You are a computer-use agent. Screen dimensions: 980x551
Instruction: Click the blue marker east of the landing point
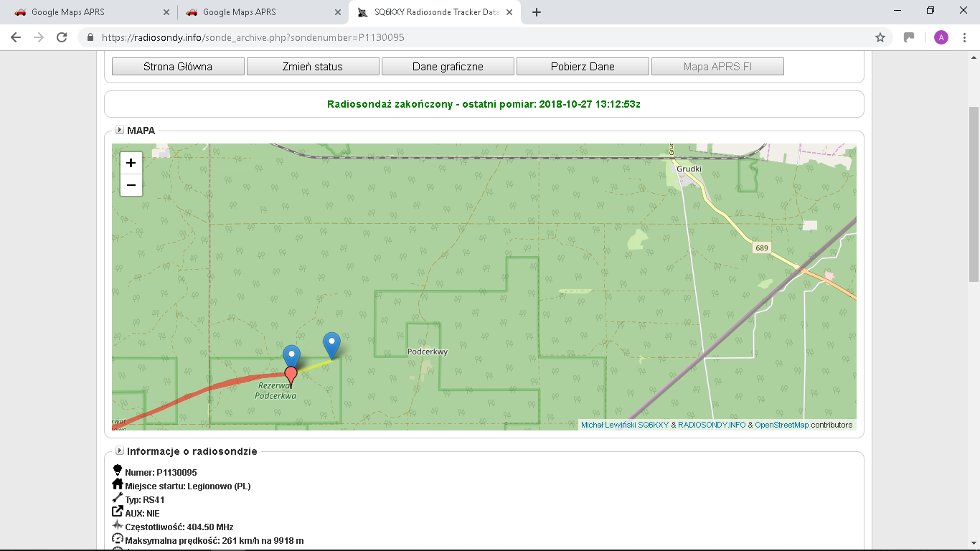(331, 346)
